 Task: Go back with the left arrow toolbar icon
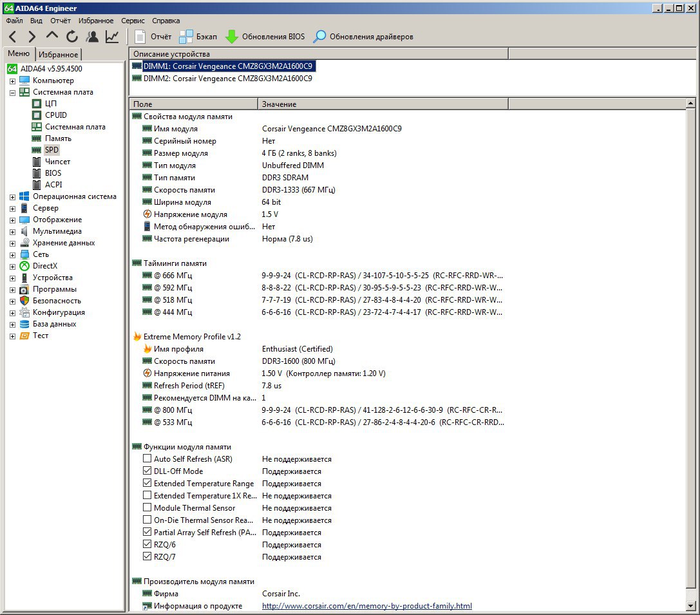tap(13, 37)
